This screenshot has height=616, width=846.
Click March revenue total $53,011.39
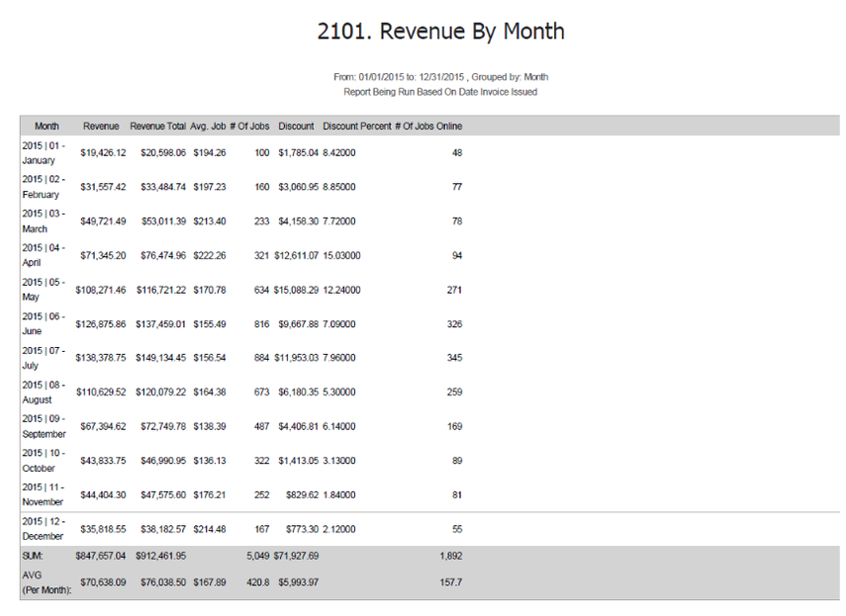(163, 221)
